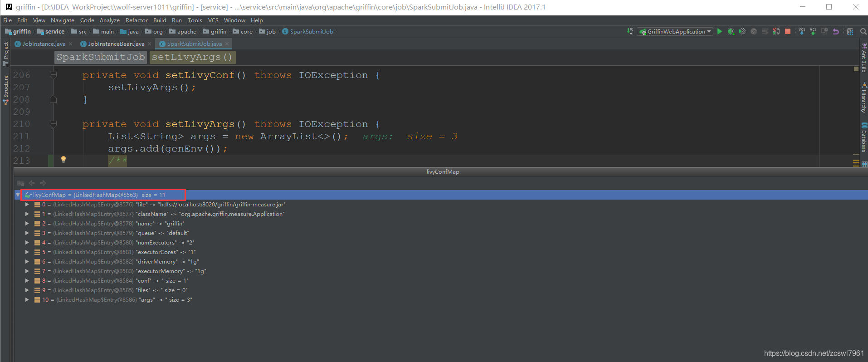Close the JobInstance.java tab
Screen dimensions: 868x362
(x=70, y=44)
